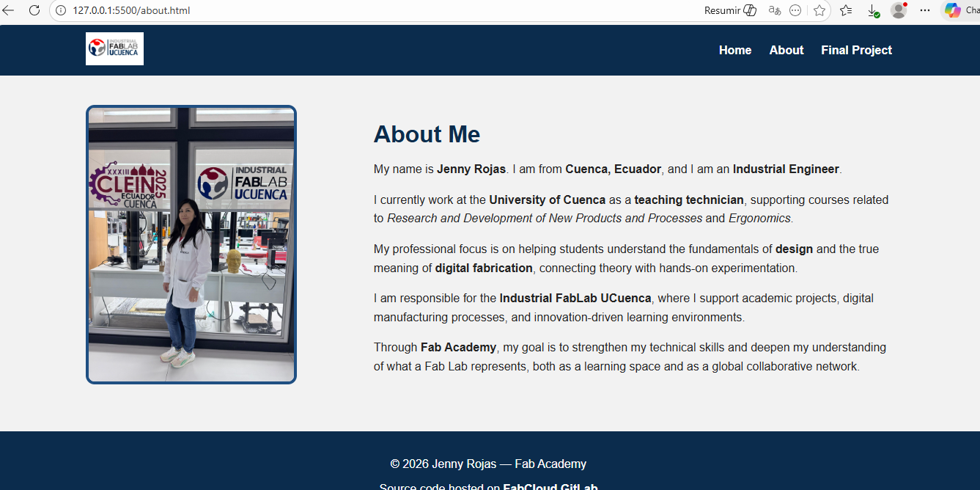Go back using the browser back arrow
Viewport: 980px width, 490px height.
coord(8,10)
